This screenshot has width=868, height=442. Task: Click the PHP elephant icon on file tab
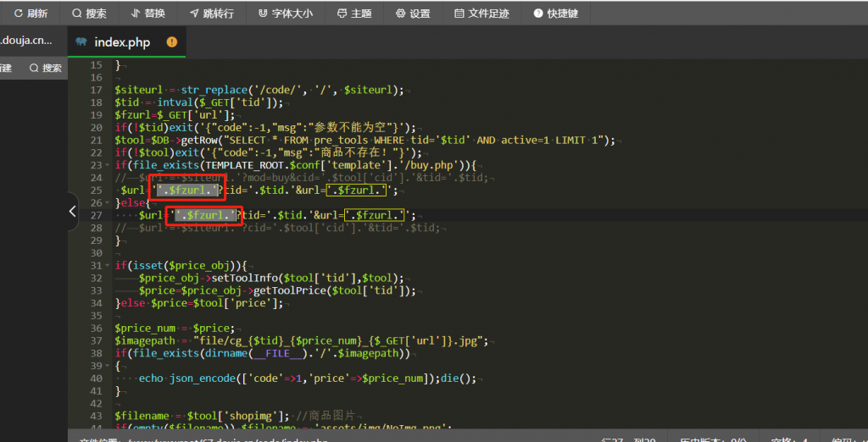pos(81,42)
